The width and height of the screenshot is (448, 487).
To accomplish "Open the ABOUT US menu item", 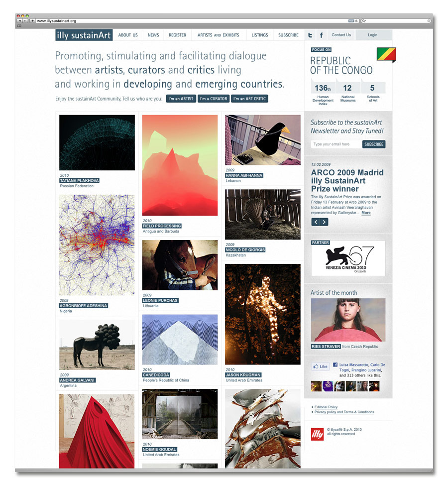I will tap(128, 35).
